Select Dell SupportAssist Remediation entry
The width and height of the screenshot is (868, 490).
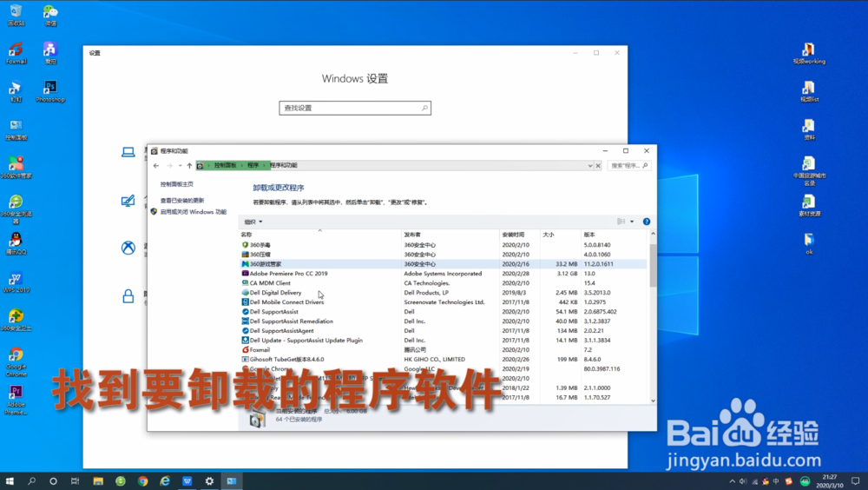click(443, 321)
